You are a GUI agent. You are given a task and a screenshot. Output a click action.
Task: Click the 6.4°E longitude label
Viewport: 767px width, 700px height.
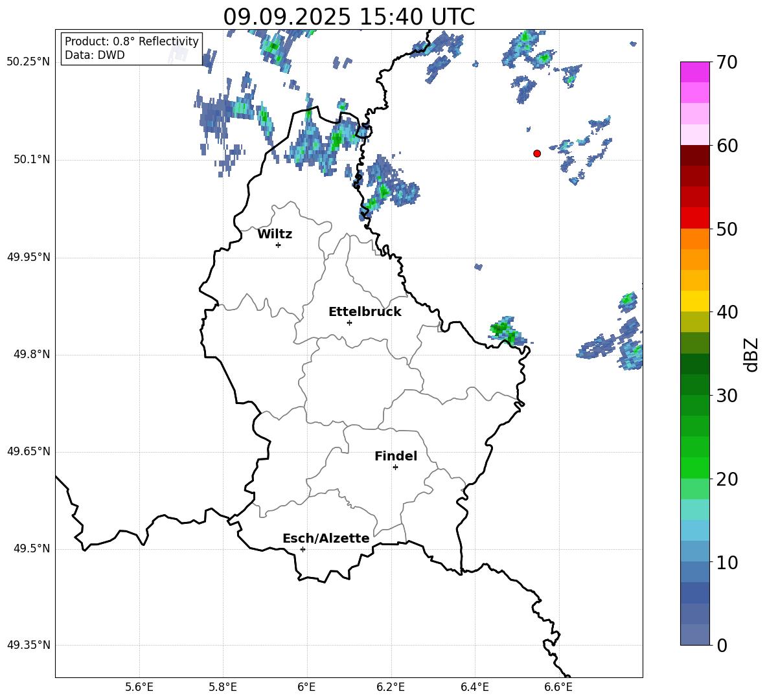pos(474,687)
